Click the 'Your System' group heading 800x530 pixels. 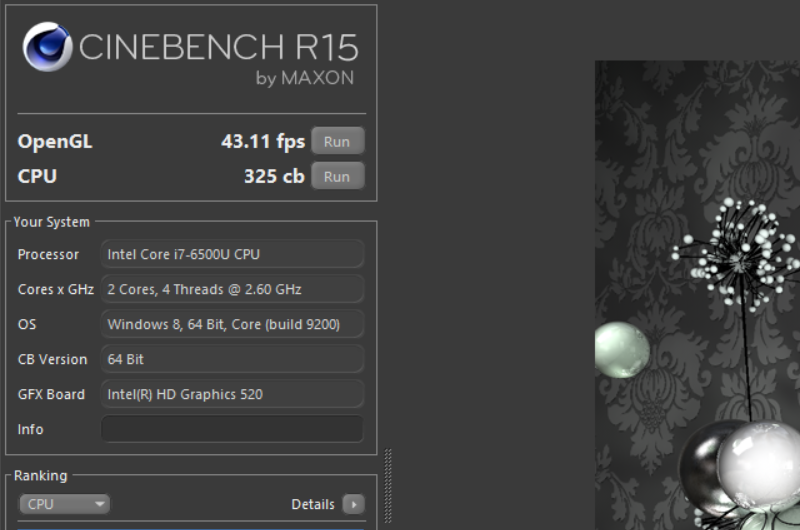tap(52, 222)
